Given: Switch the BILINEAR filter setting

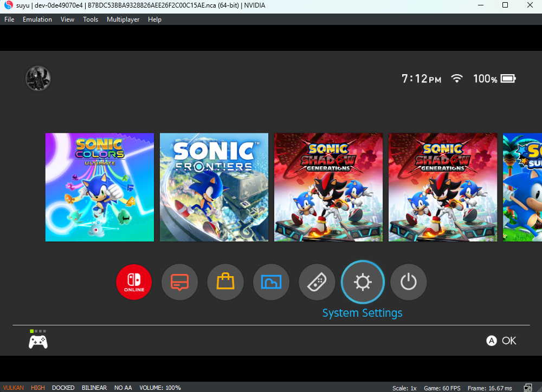Looking at the screenshot, I should point(94,388).
